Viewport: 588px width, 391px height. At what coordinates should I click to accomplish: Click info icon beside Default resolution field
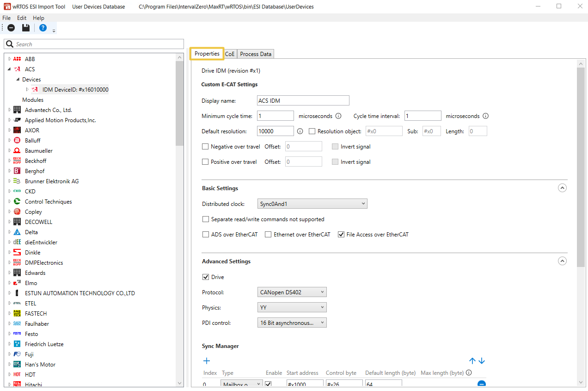click(x=300, y=131)
